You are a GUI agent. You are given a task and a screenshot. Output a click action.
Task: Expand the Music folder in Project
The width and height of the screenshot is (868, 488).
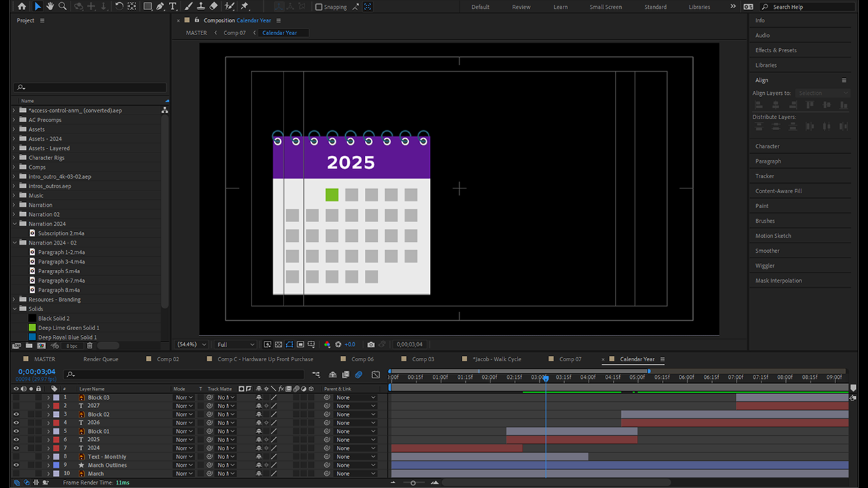pos(14,195)
